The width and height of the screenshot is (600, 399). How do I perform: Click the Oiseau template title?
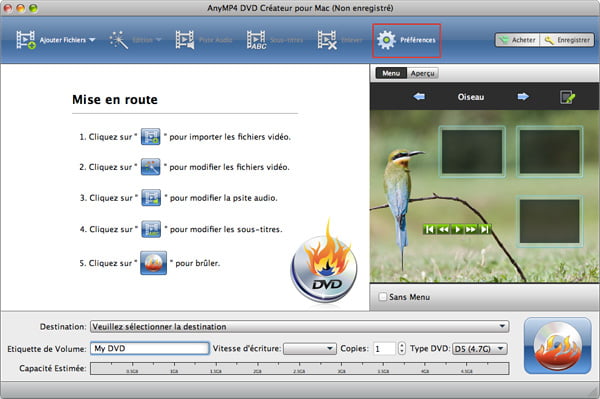(x=471, y=97)
